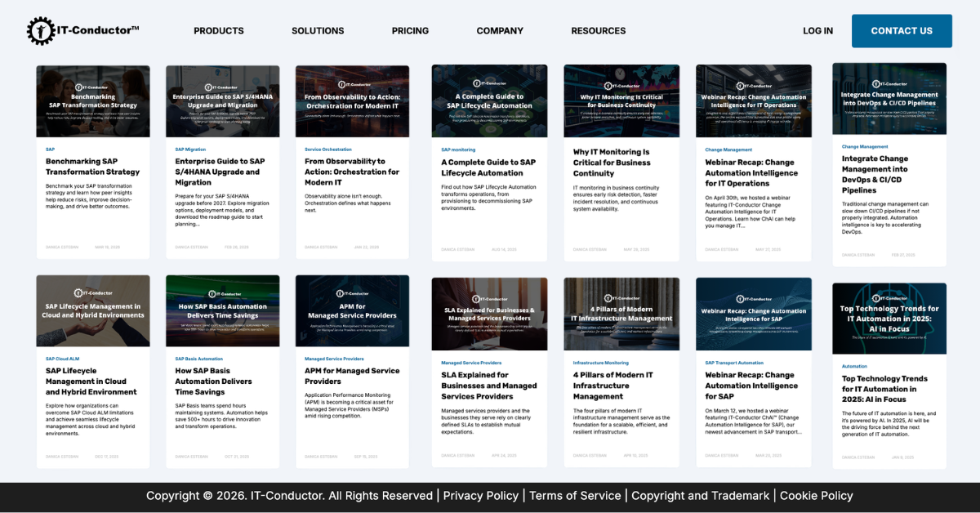This screenshot has width=980, height=513.
Task: Open Integrate Change Management into DevOps thumbnail
Action: pyautogui.click(x=889, y=99)
